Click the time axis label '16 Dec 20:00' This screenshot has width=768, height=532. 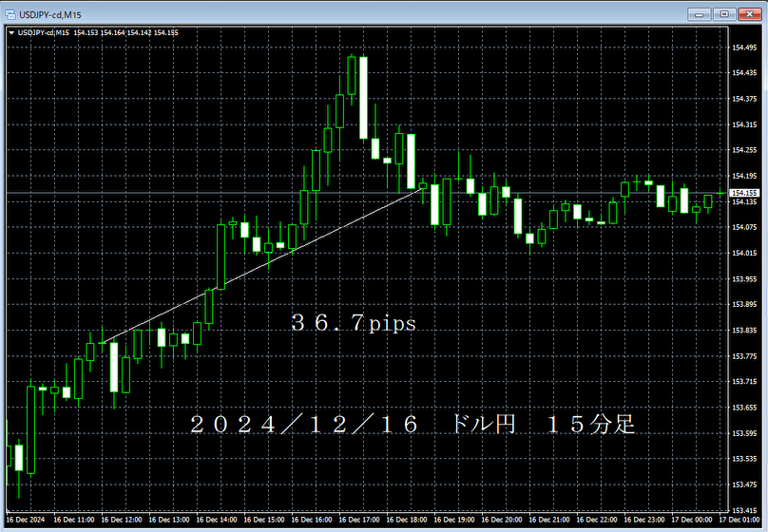pos(502,520)
